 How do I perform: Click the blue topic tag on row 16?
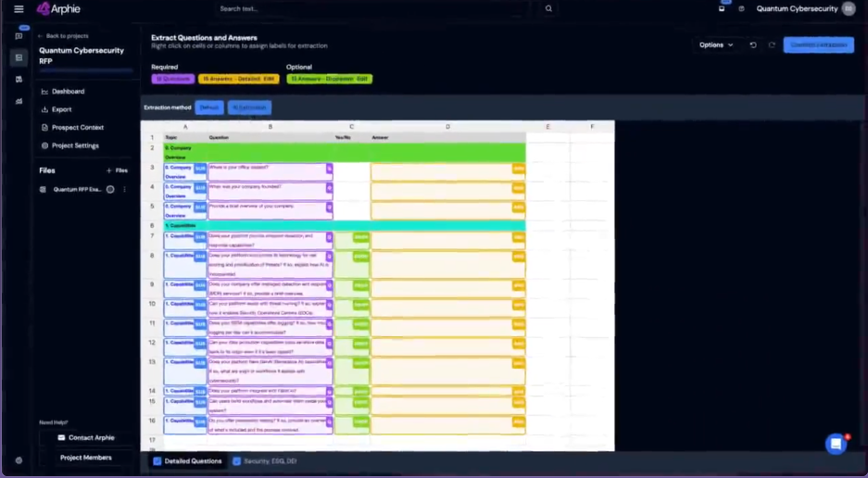pyautogui.click(x=200, y=422)
